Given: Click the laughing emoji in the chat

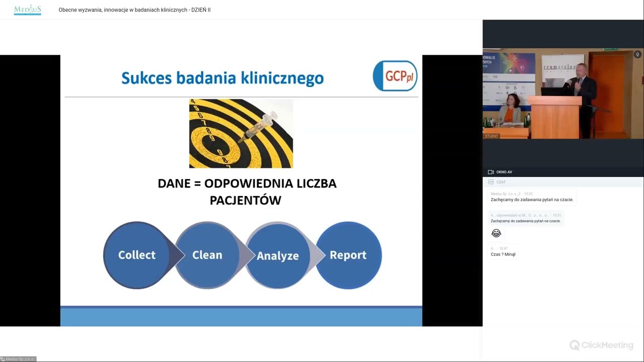Looking at the screenshot, I should pos(496,233).
